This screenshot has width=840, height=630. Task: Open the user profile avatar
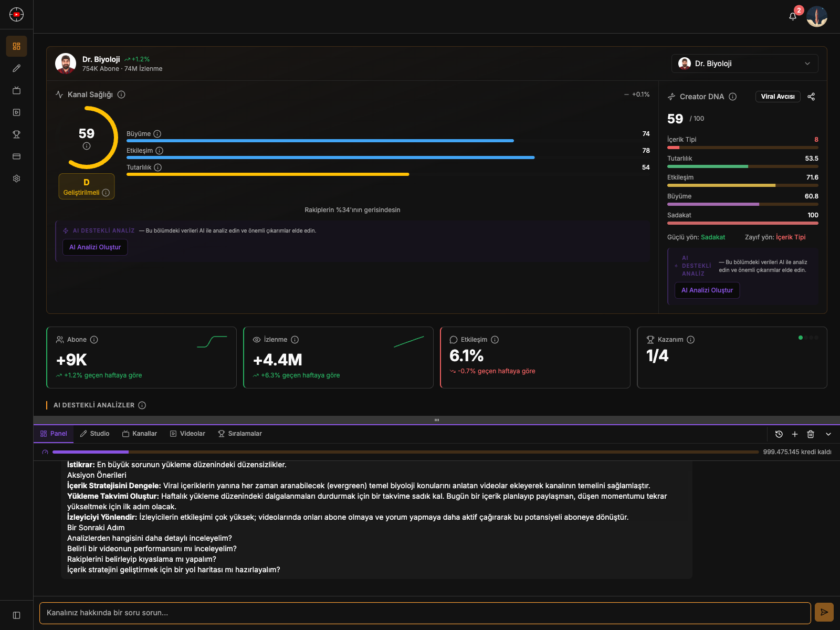click(x=817, y=16)
